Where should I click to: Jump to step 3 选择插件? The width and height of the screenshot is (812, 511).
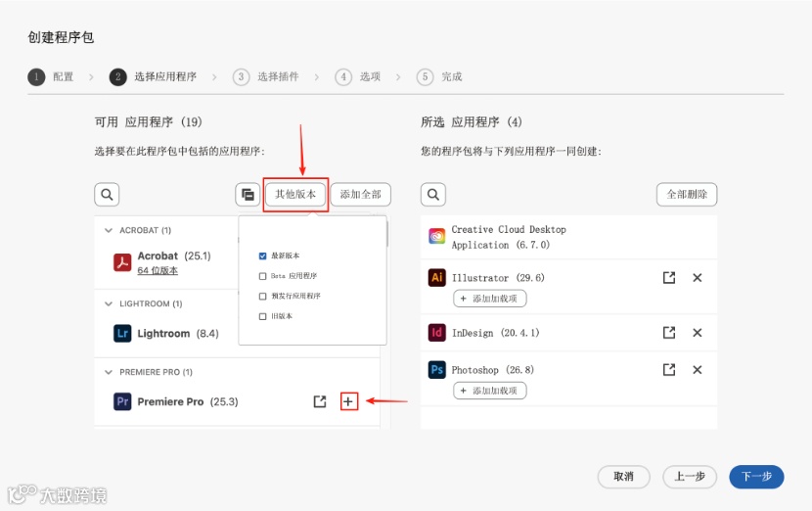pos(266,76)
